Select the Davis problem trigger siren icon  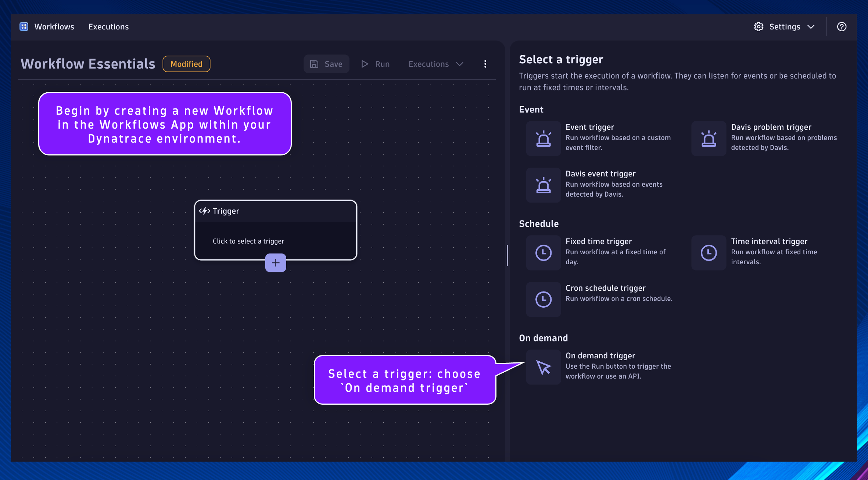(709, 139)
